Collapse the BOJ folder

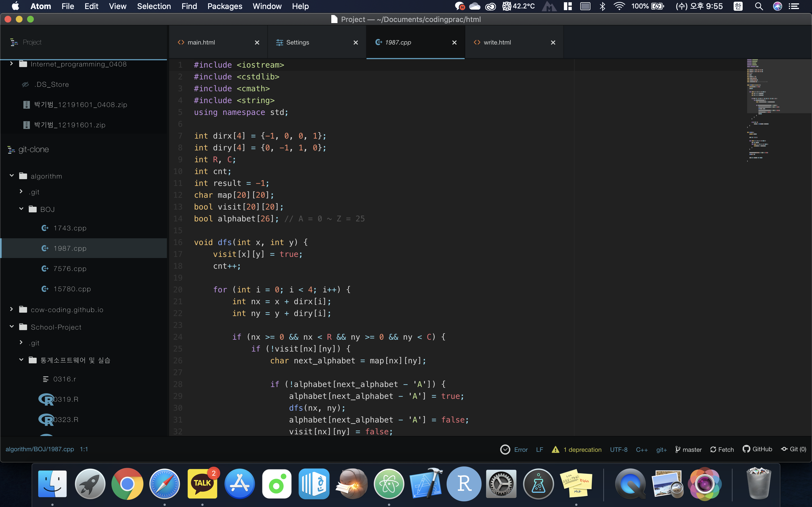[21, 208]
